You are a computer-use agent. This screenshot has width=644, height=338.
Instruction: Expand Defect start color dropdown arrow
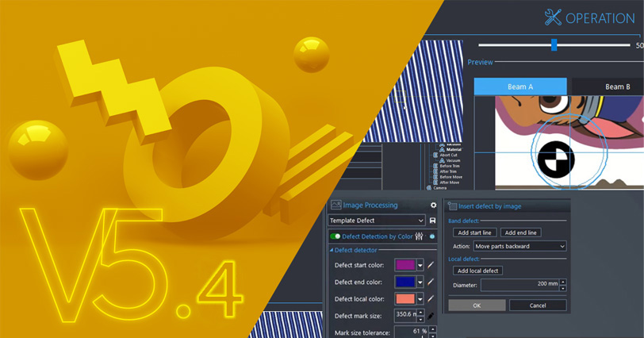(x=420, y=265)
